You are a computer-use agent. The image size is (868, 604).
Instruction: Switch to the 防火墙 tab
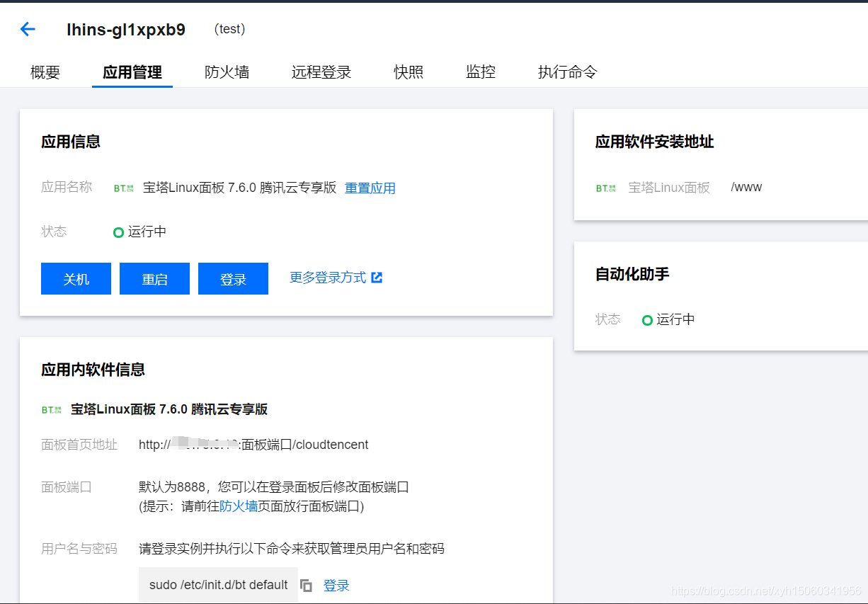click(x=227, y=72)
